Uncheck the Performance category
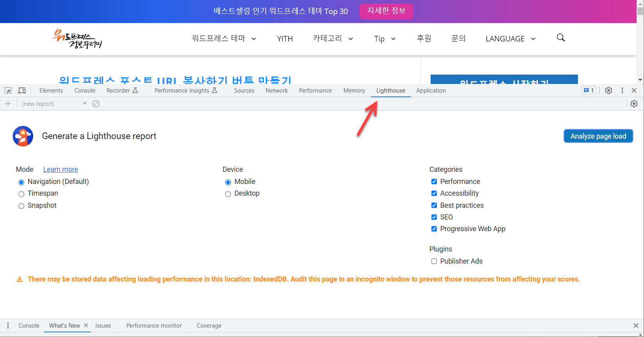644x337 pixels. pyautogui.click(x=434, y=182)
